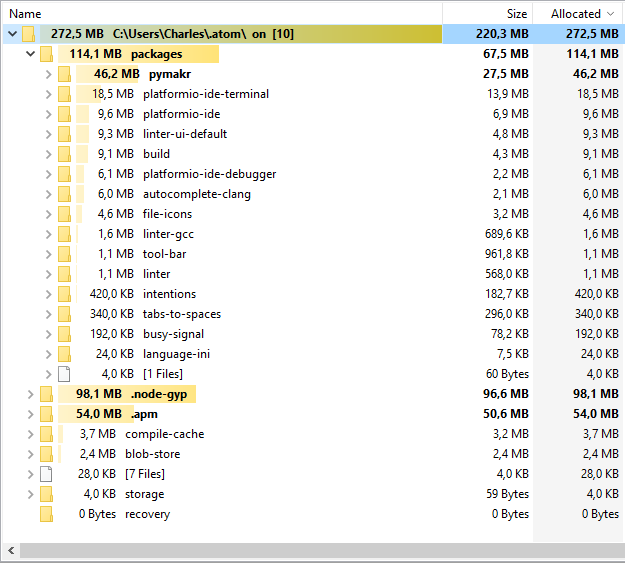Click the language-ini folder icon

pyautogui.click(x=65, y=354)
